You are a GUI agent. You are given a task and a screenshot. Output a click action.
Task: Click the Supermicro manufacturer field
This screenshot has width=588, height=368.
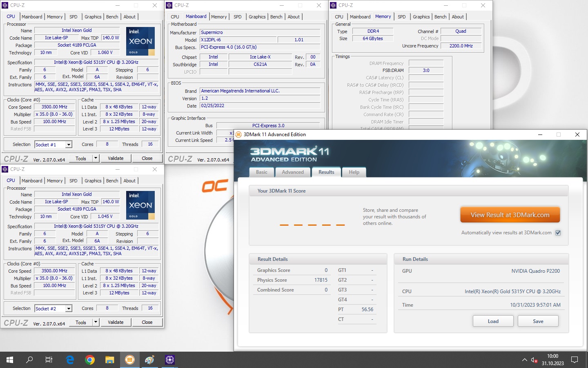[x=260, y=32]
